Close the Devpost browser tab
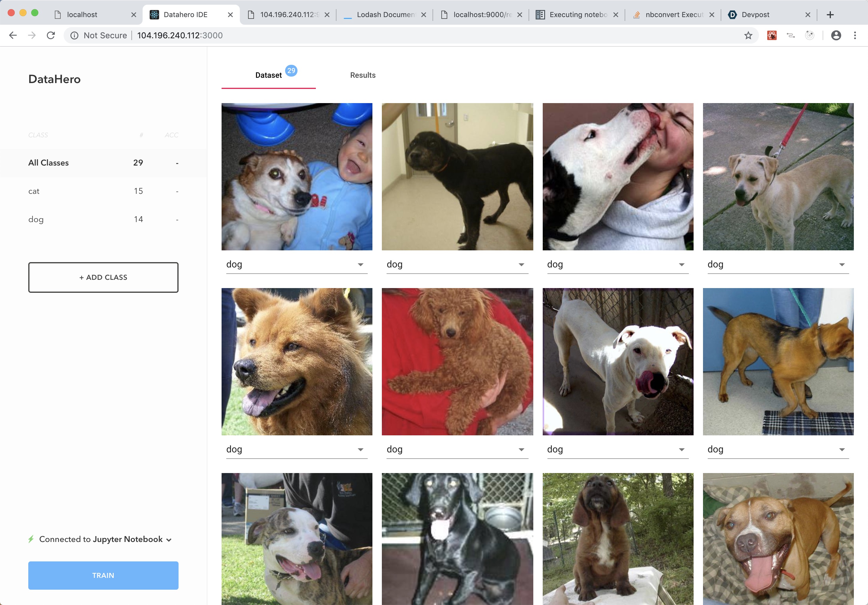868x605 pixels. pyautogui.click(x=808, y=15)
